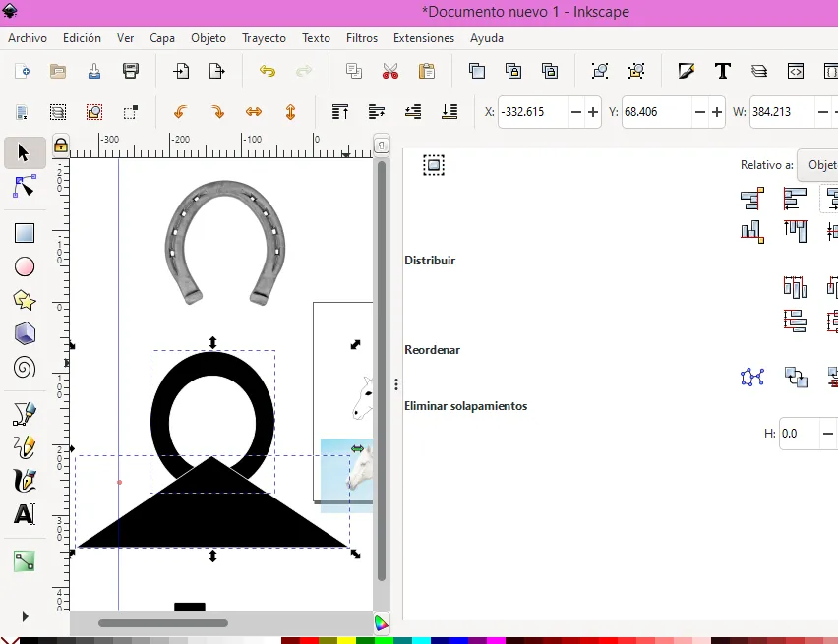Select the Node editing tool
838x644 pixels.
pos(25,187)
